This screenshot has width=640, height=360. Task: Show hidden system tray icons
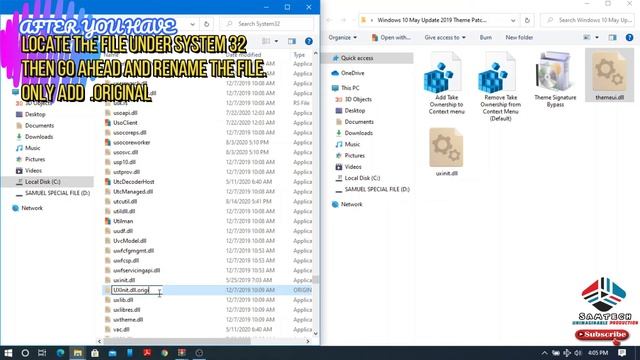[x=544, y=353]
